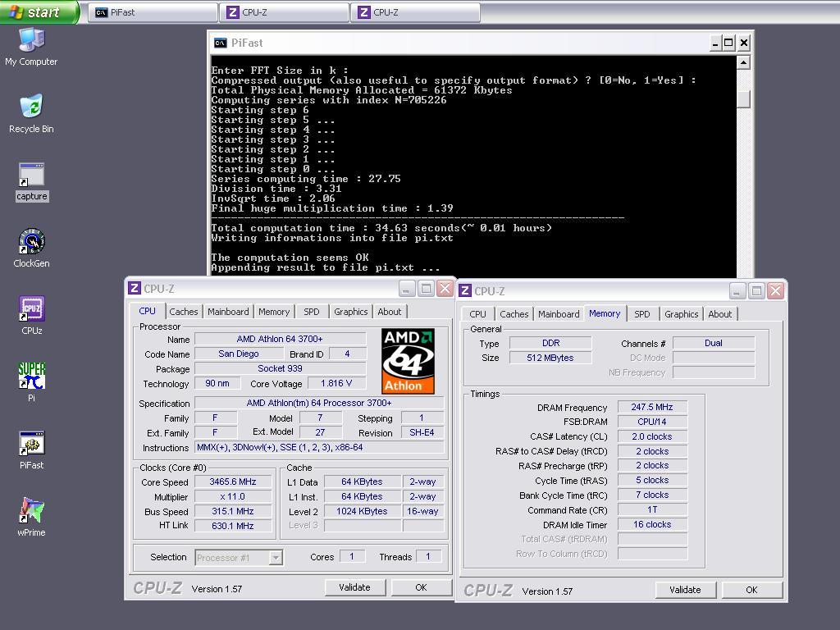
Task: Open Caches tab in right CPU-Z window
Action: (x=514, y=314)
